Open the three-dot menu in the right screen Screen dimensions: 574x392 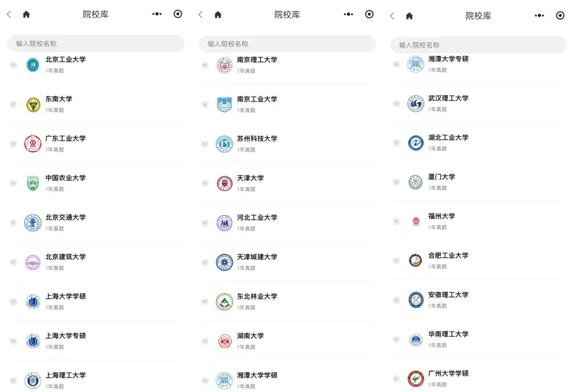coord(539,15)
